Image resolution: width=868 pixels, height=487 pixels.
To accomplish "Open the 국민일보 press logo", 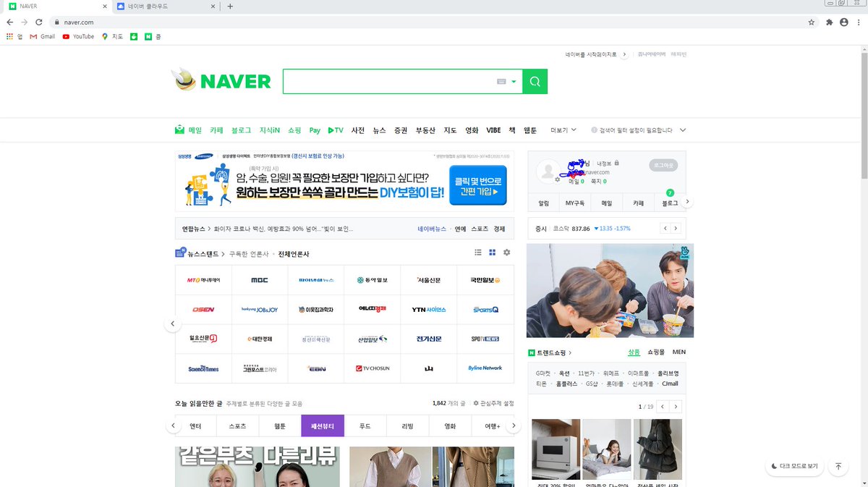I will click(485, 280).
